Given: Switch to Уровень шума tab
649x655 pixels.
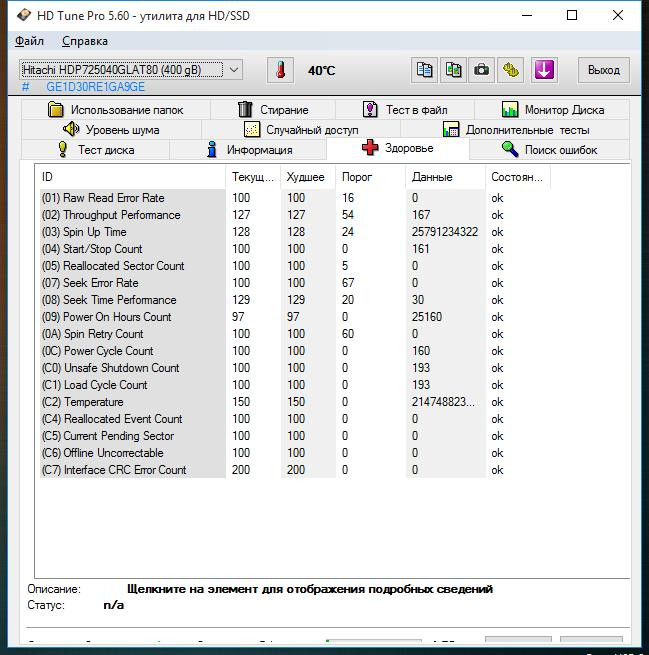Looking at the screenshot, I should click(111, 129).
